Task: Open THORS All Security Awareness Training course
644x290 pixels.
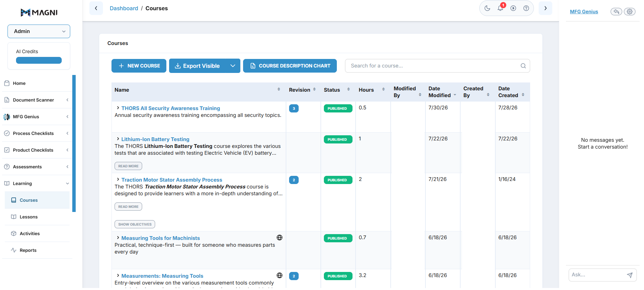Action: 171,108
